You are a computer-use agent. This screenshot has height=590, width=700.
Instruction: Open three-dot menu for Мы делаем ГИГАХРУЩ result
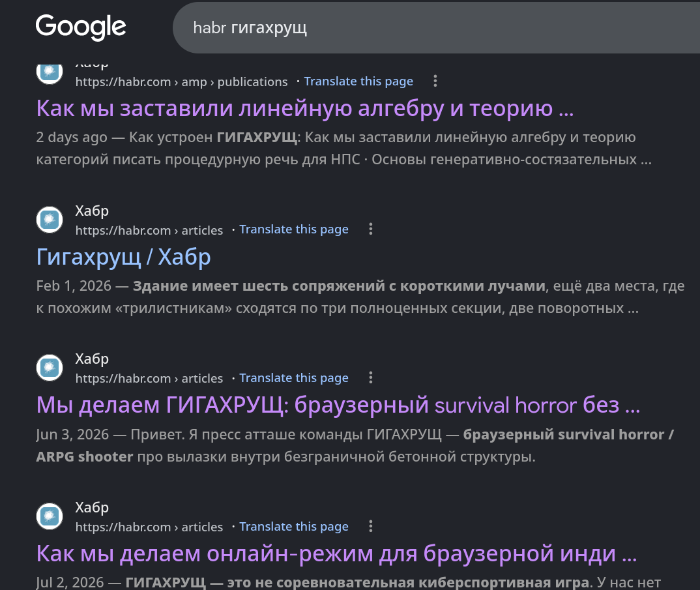click(371, 378)
